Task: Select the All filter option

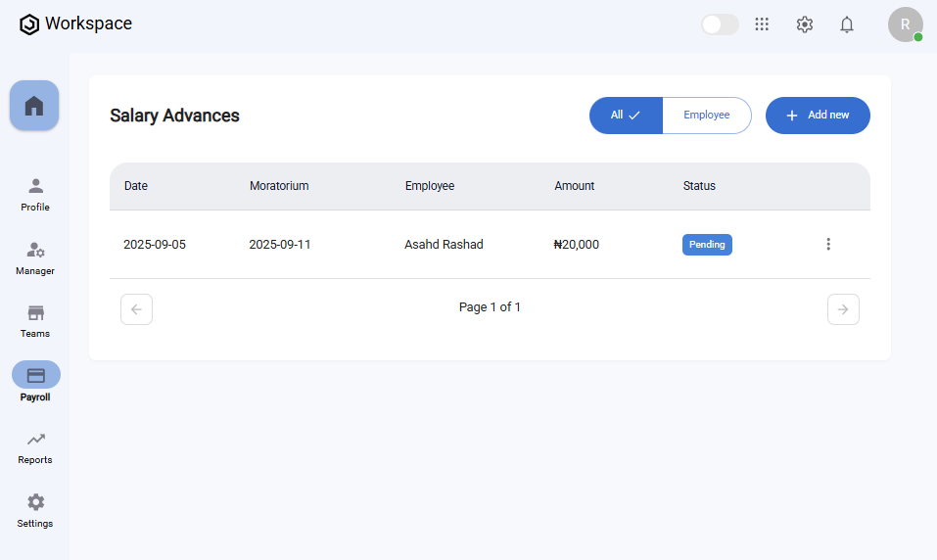Action: coord(626,116)
